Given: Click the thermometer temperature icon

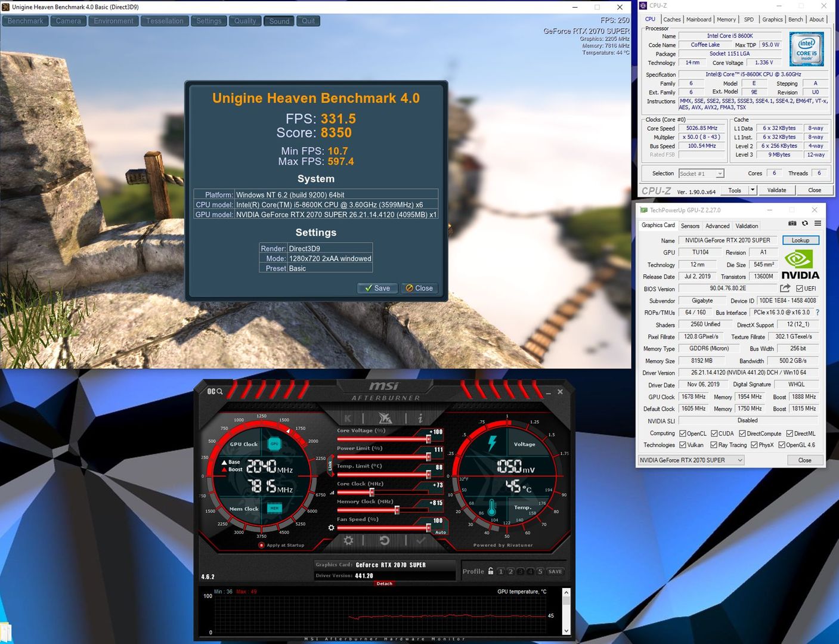Looking at the screenshot, I should pyautogui.click(x=491, y=507).
